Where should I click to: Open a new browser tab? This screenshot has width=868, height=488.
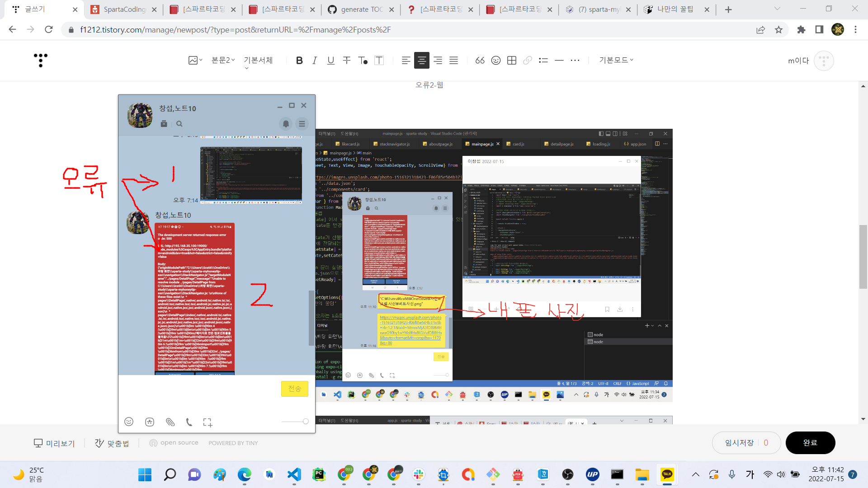pyautogui.click(x=728, y=9)
